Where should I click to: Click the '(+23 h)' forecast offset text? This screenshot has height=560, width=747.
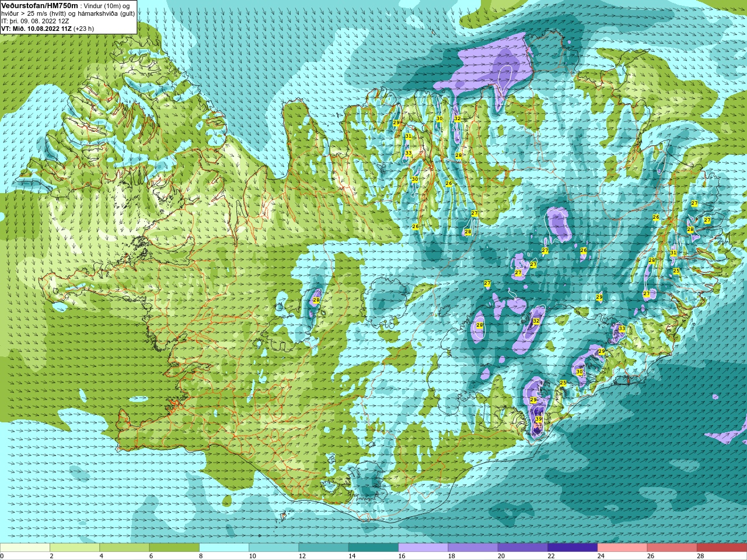tap(83, 29)
